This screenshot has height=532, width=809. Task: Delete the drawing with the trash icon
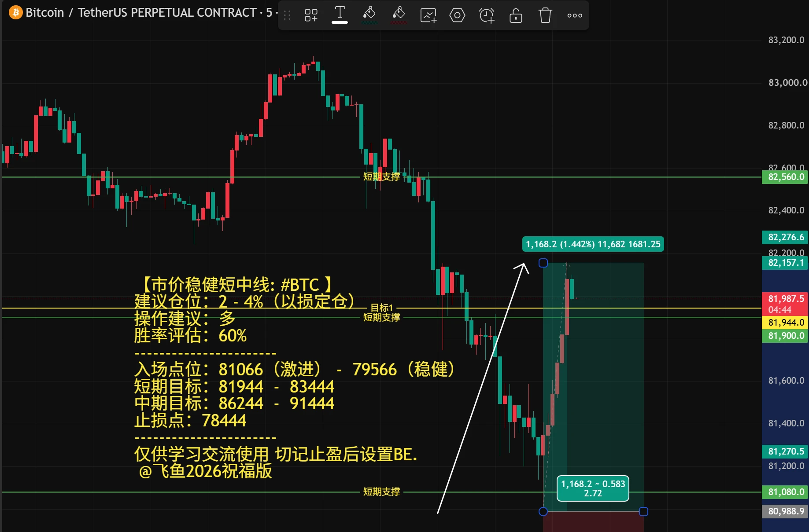pos(545,15)
